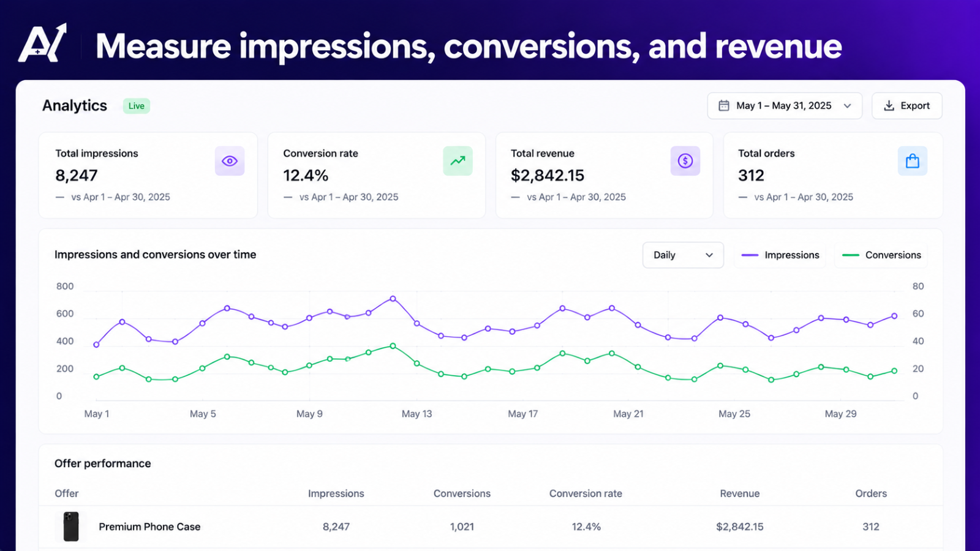Viewport: 980px width, 551px height.
Task: Click the green Live status badge
Action: 137,106
